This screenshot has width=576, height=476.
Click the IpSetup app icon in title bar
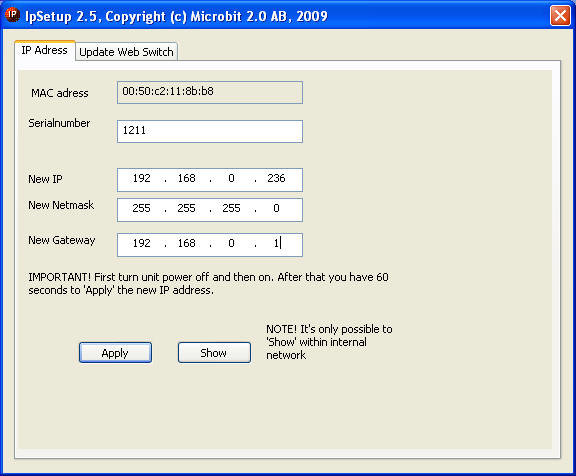12,14
